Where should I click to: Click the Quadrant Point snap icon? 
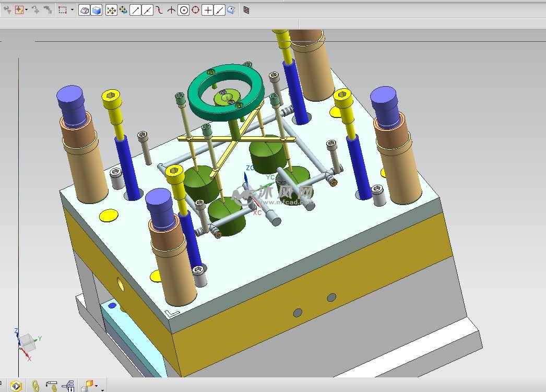pyautogui.click(x=195, y=10)
